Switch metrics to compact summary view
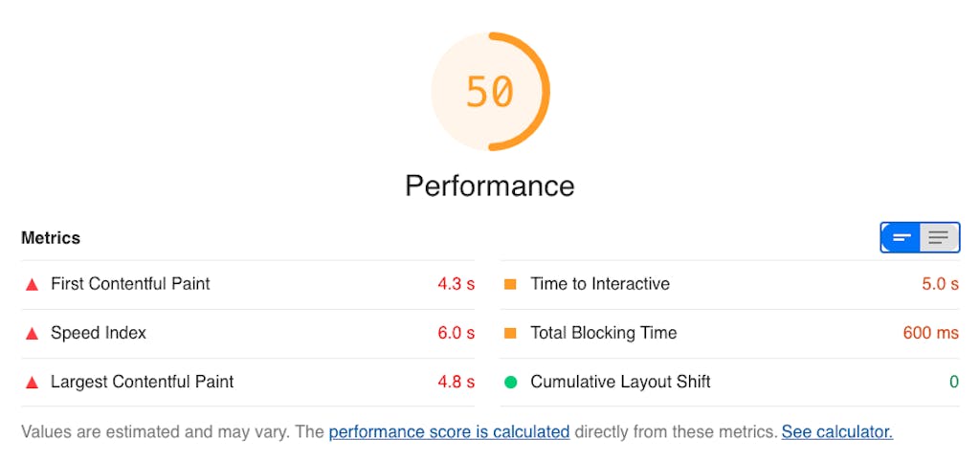This screenshot has width=980, height=461. pyautogui.click(x=902, y=237)
